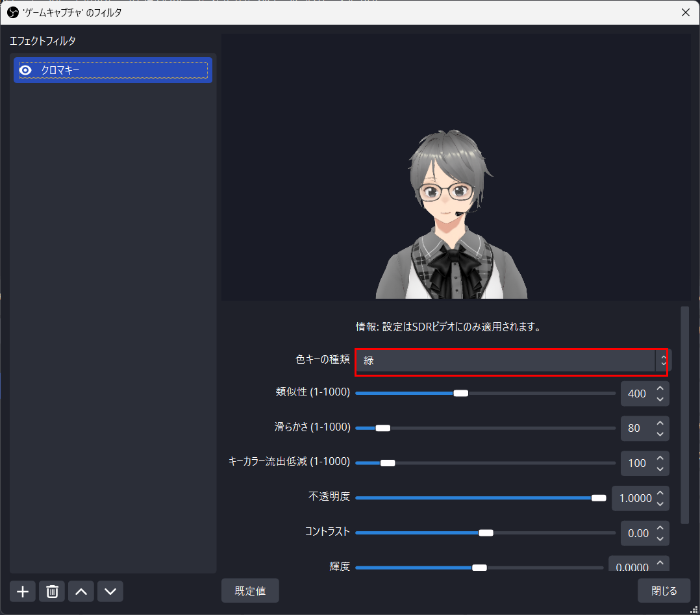Delete selected filter with trash icon
The height and width of the screenshot is (615, 700).
tap(52, 592)
